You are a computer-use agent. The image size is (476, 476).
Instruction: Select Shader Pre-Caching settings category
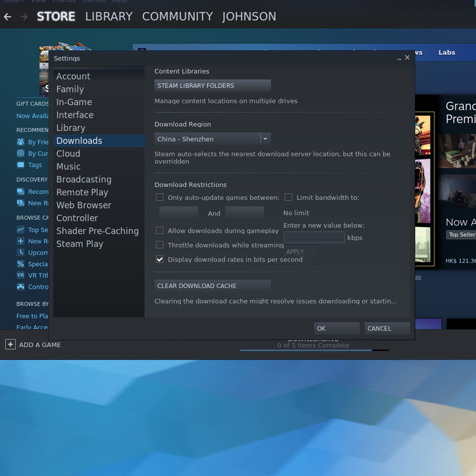coord(99,231)
